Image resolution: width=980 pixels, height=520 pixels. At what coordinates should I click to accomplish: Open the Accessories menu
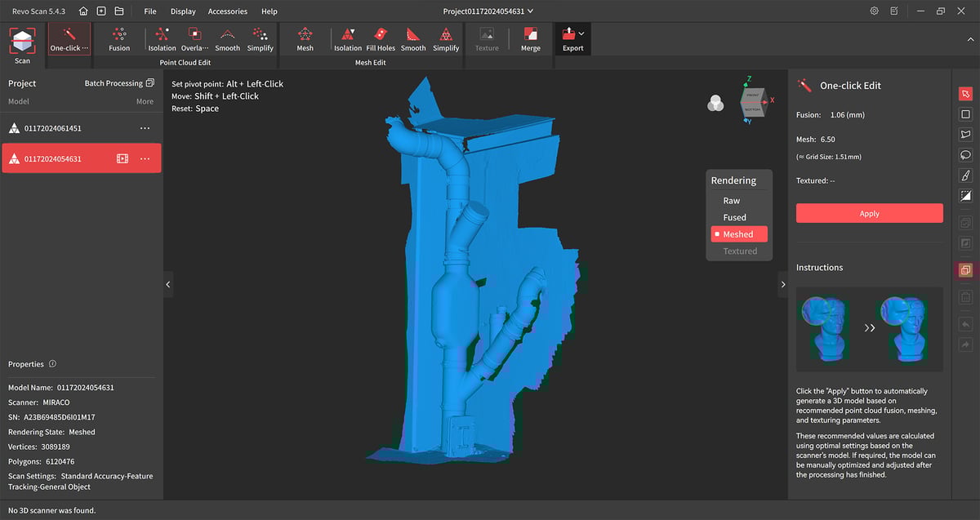[228, 11]
